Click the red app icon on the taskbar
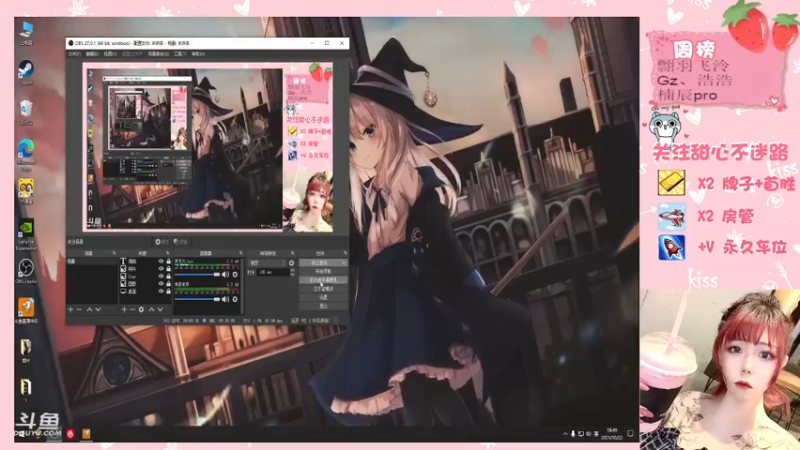 click(70, 434)
